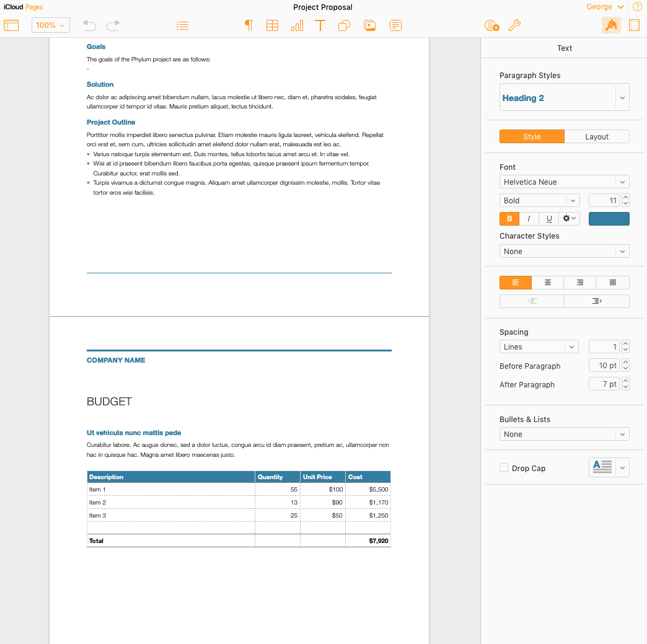Open the Help question mark

(x=637, y=7)
